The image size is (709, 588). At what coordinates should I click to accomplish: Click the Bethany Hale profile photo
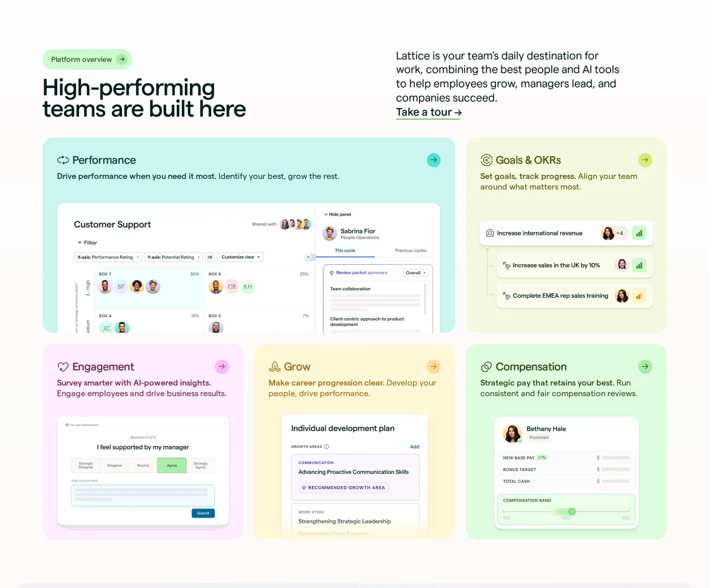pos(512,434)
